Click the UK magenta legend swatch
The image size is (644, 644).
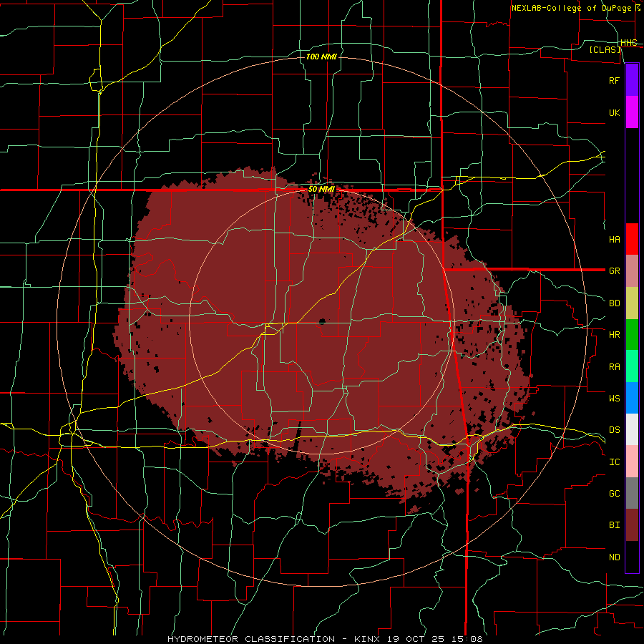tap(632, 112)
